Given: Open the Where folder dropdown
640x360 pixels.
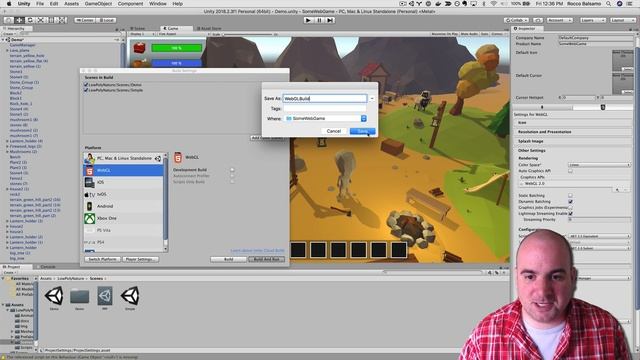Looking at the screenshot, I should coord(325,118).
